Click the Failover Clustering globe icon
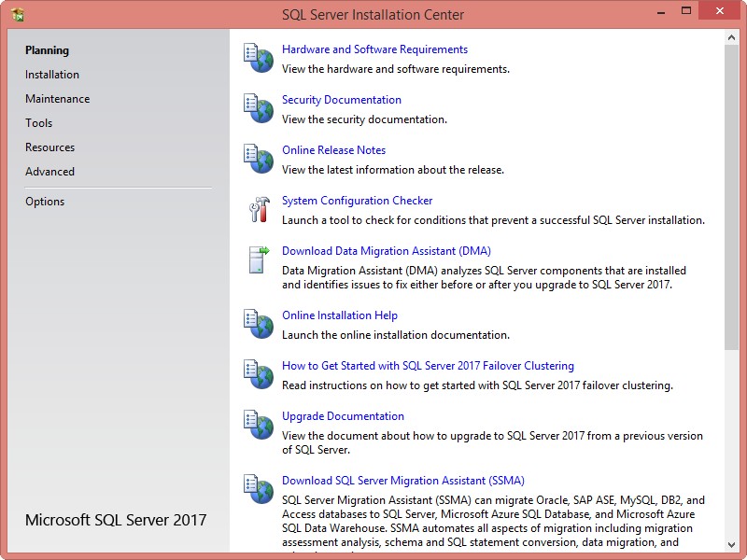 point(259,375)
